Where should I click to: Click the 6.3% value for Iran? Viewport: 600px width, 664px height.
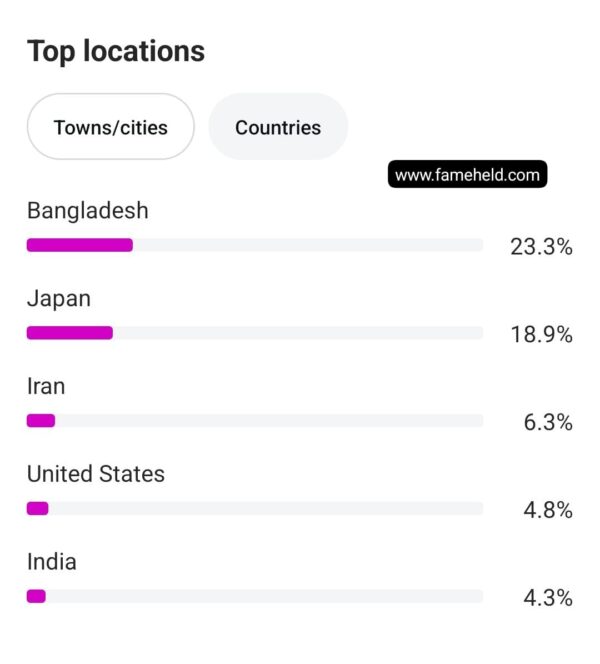[x=548, y=422]
